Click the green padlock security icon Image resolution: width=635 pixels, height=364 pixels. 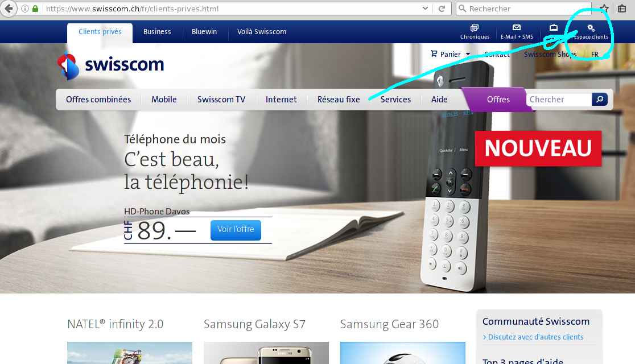35,9
